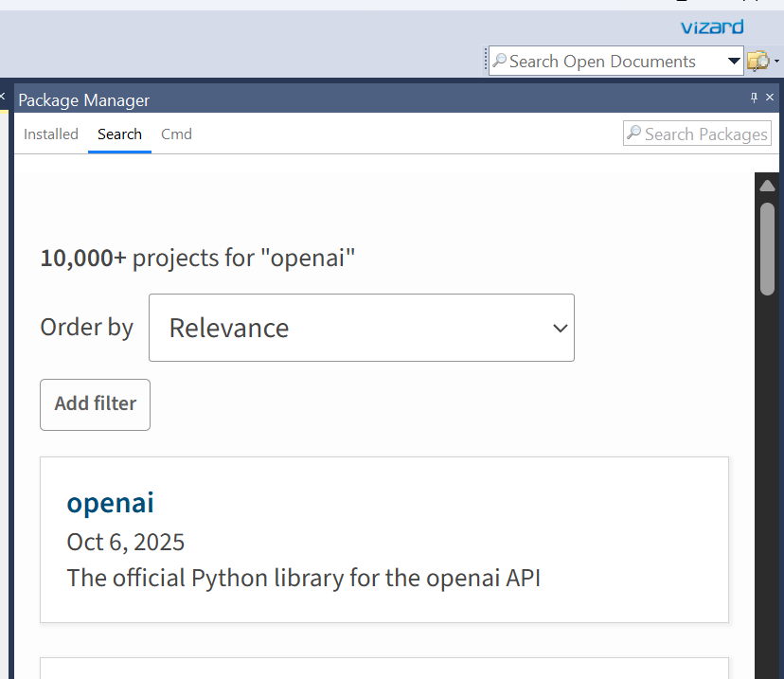Open the openai package link
Image resolution: width=784 pixels, height=679 pixels.
(x=110, y=503)
